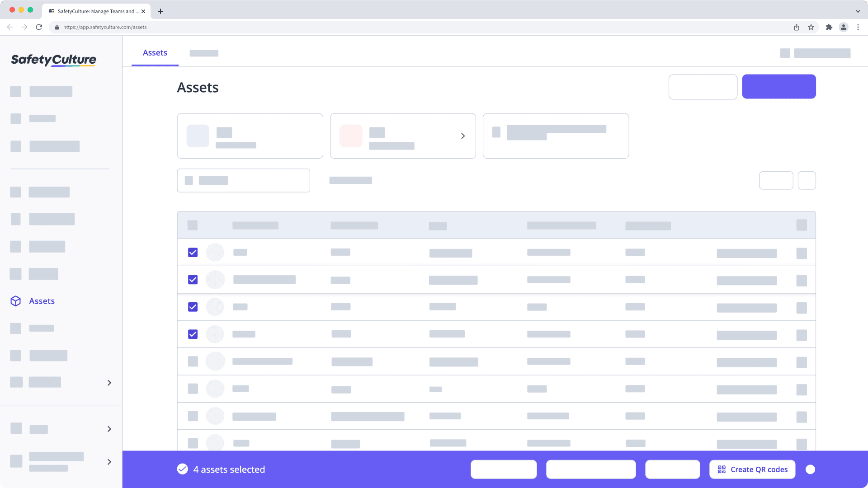Screen dimensions: 868x488
Task: Uncheck the fourth selected asset checkbox
Action: point(193,334)
